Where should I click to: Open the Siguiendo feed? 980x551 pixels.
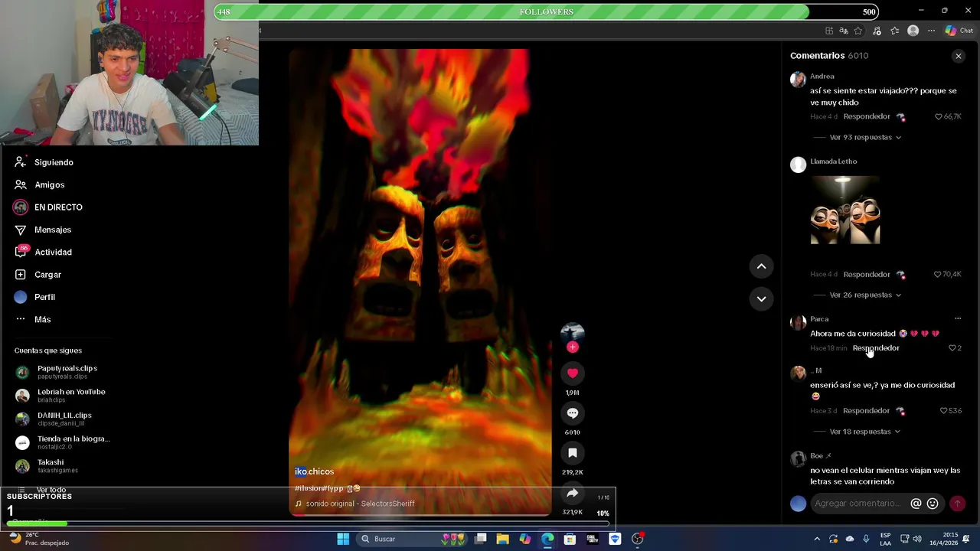(x=44, y=162)
